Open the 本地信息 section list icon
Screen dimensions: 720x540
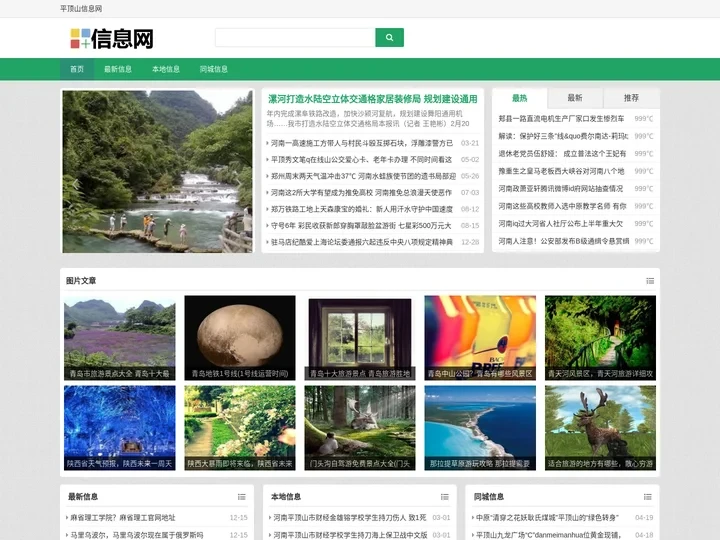pyautogui.click(x=444, y=497)
